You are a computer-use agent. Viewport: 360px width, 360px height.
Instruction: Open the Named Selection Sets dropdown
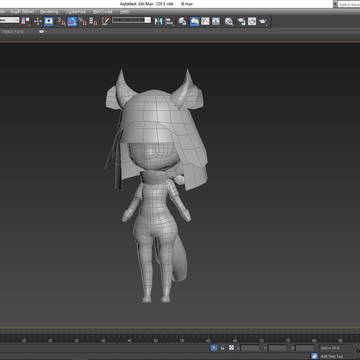click(131, 20)
